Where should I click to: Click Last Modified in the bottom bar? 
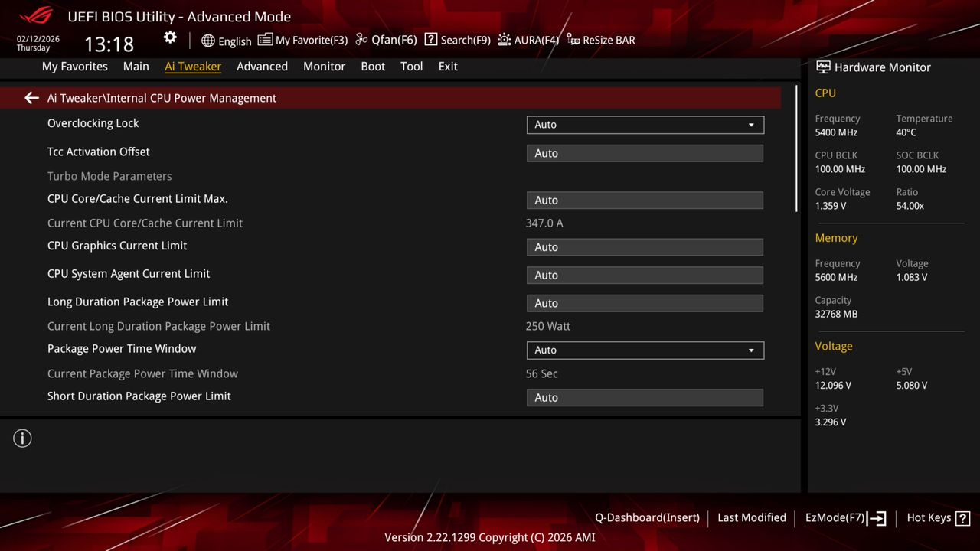click(751, 517)
